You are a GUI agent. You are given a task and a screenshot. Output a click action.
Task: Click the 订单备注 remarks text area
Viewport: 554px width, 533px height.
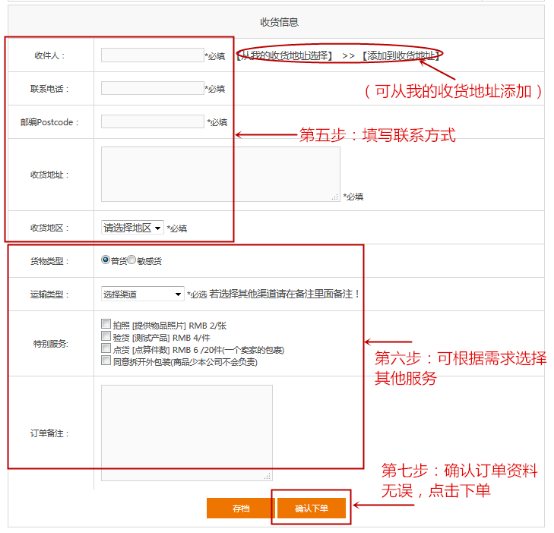tap(187, 433)
